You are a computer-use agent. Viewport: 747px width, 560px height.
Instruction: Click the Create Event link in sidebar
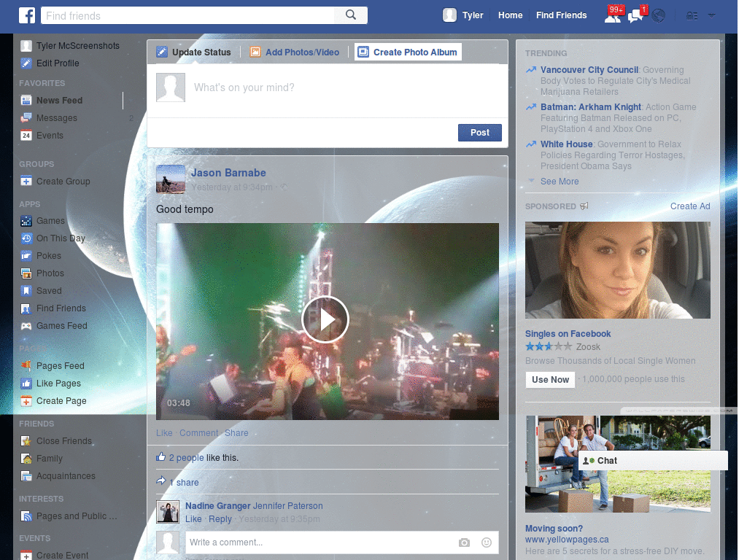click(x=63, y=555)
